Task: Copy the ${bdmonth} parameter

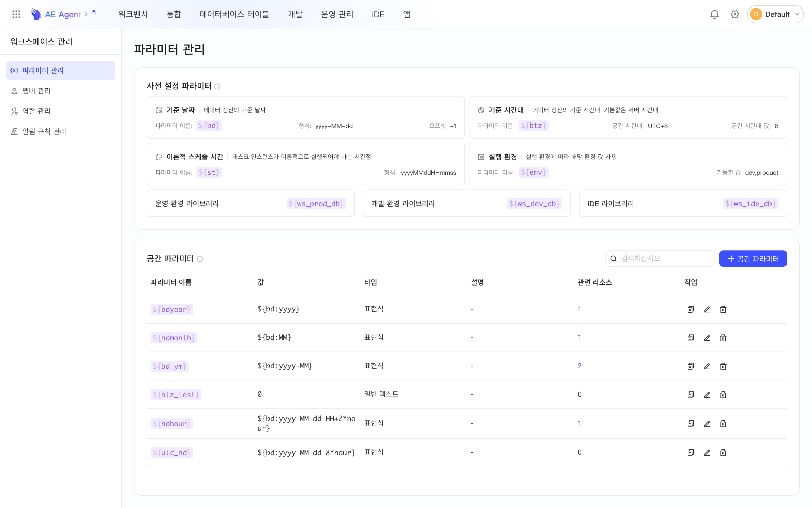Action: tap(690, 338)
